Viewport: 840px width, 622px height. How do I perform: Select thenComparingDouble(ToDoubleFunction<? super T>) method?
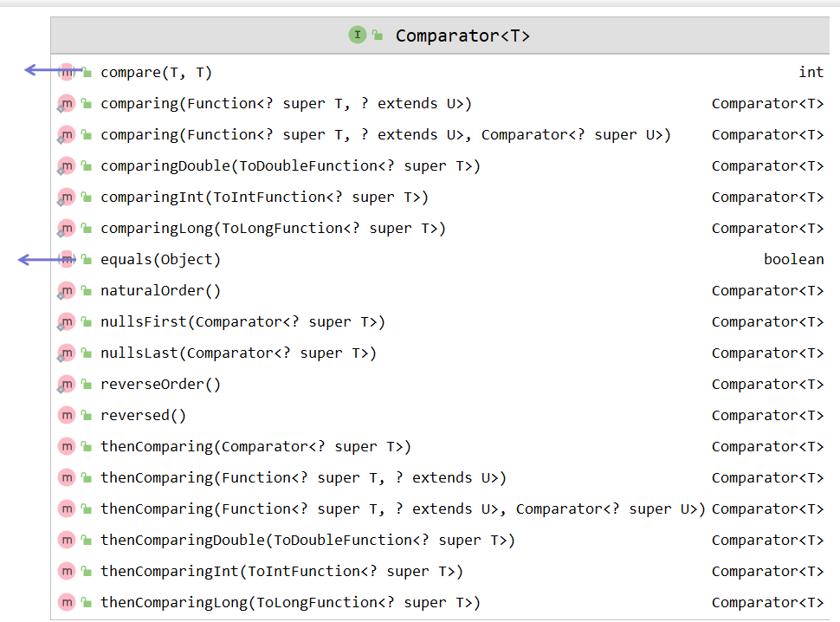(x=307, y=540)
